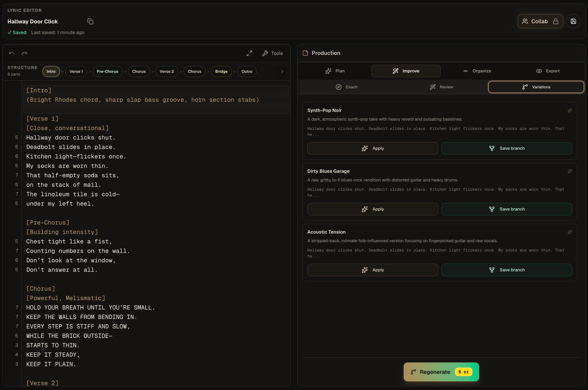Switch to the Plan tab
Viewport: 588px width, 390px height.
coord(335,71)
